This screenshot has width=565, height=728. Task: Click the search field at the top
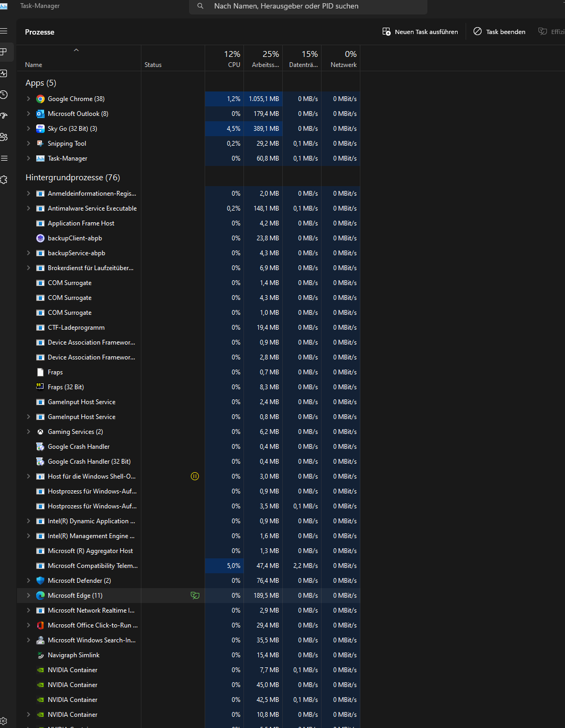[x=308, y=7]
